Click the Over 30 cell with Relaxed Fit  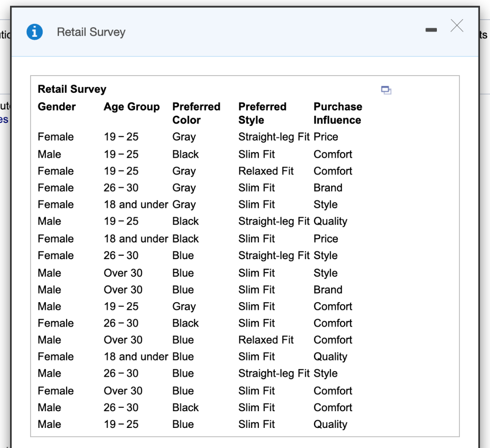coord(123,339)
